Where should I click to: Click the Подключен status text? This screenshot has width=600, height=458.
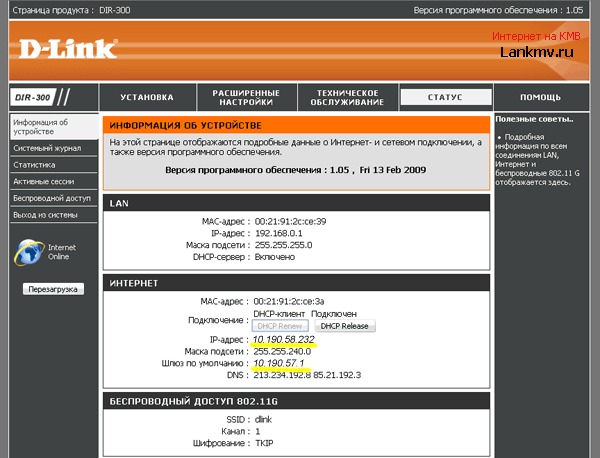tap(334, 314)
